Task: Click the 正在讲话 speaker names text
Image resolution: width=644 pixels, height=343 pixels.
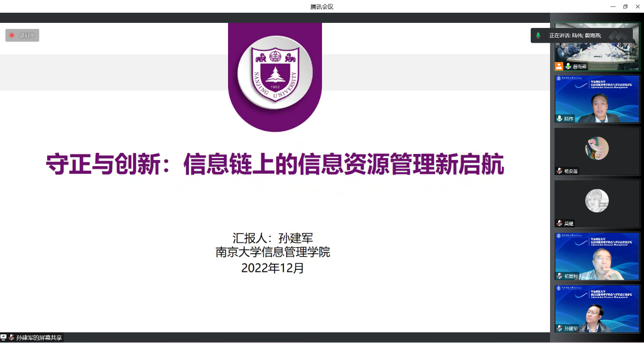Action: pos(575,36)
